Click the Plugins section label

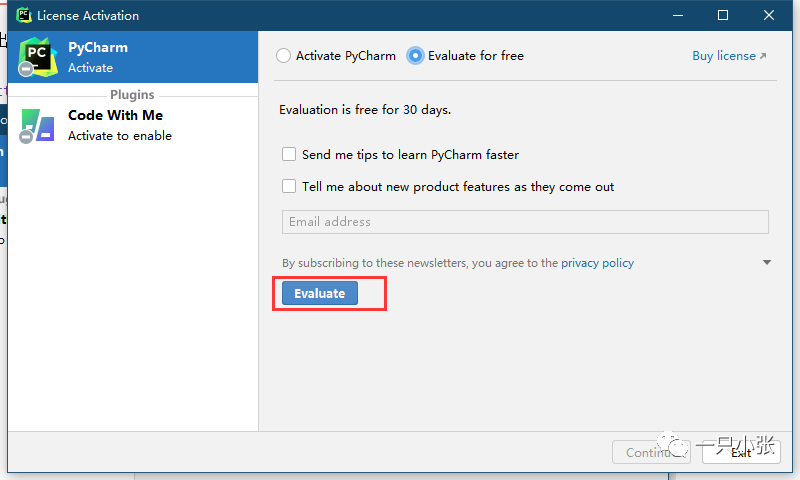(x=132, y=95)
